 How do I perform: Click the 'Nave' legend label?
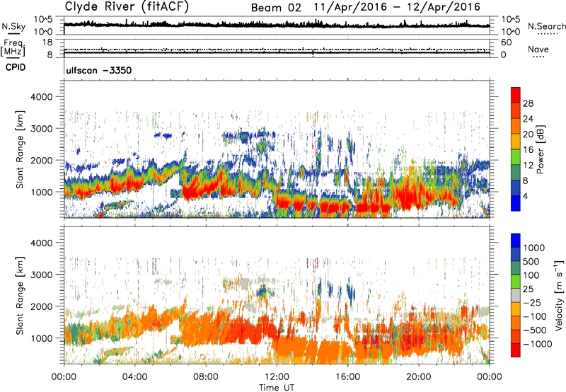pyautogui.click(x=538, y=49)
